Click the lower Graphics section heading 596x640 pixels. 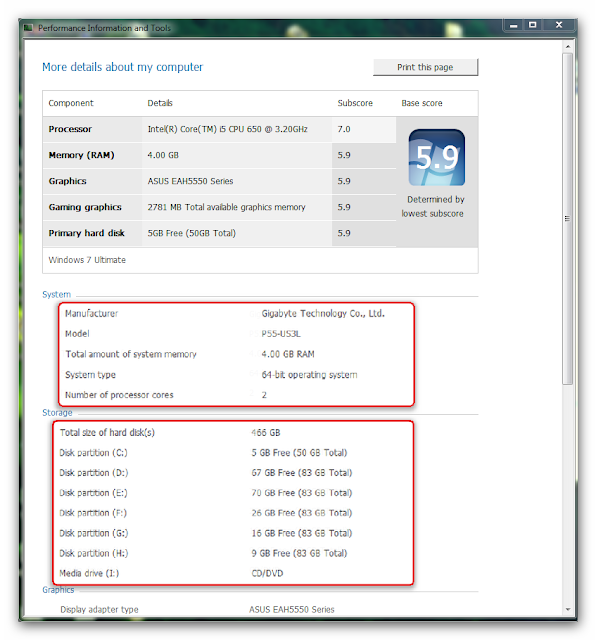click(58, 590)
